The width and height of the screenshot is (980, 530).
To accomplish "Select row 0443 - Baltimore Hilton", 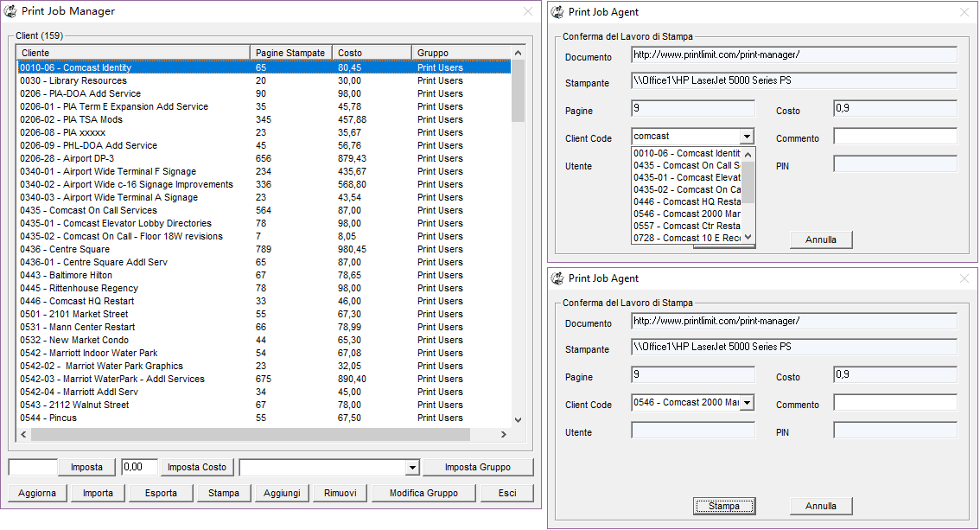I will tap(264, 275).
